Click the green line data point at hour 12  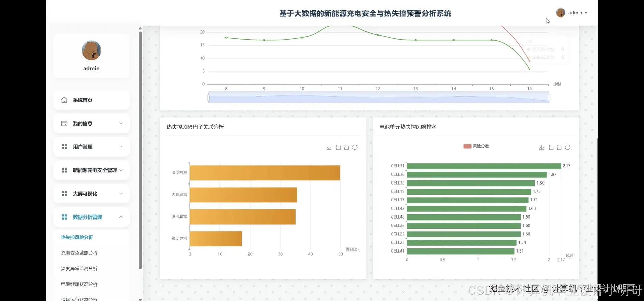pos(378,35)
